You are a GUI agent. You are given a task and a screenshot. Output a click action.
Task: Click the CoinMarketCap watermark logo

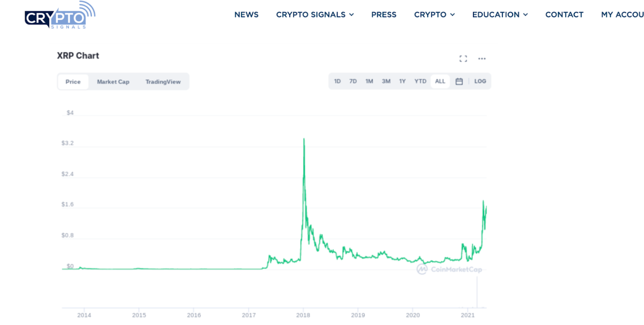pos(449,269)
